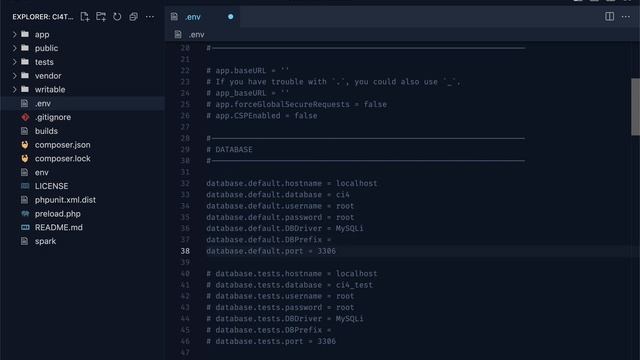Click the # app_baseURL comment on line 24
640x360 pixels.
tap(247, 93)
